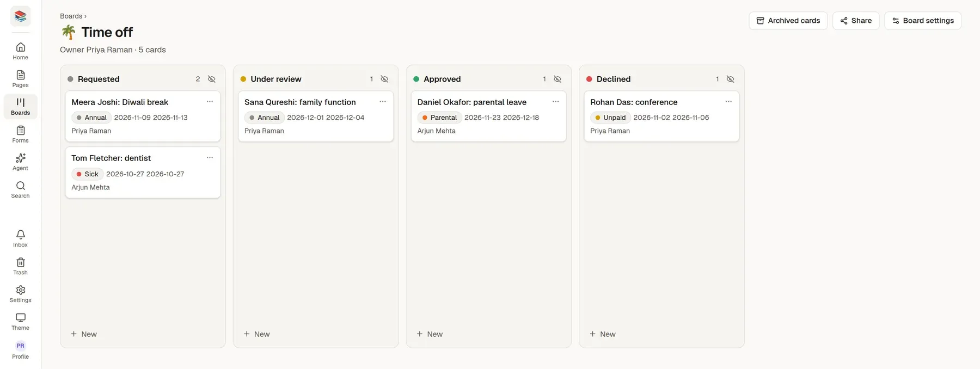Screen dimensions: 980x369
Task: Open the card 'Tom Fletcher: dentist'
Action: [x=143, y=173]
